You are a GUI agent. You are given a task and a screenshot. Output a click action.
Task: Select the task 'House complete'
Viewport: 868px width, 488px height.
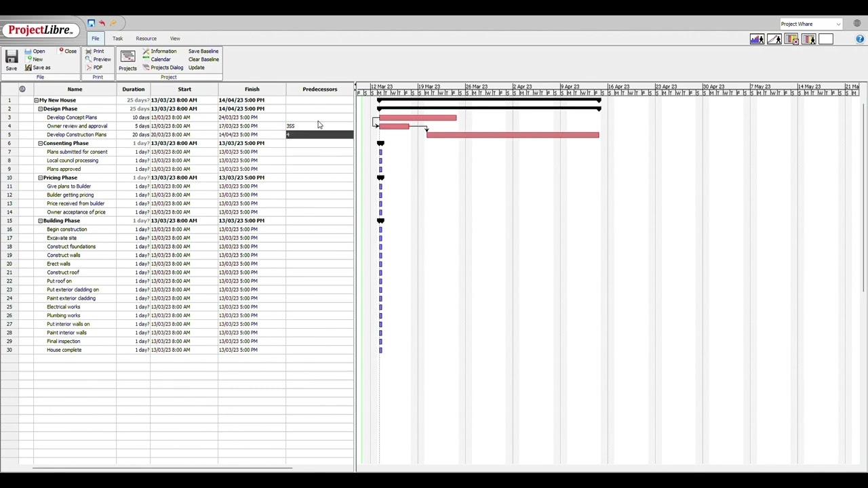pos(64,350)
